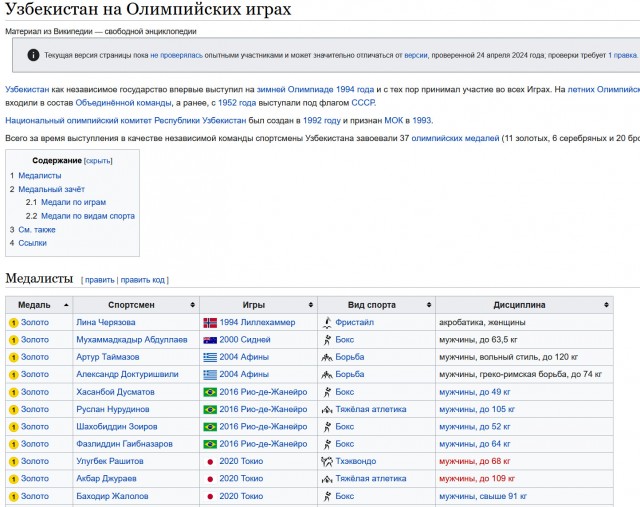The image size is (640, 507).
Task: Hide the contents box via скрыть
Action: 98,161
